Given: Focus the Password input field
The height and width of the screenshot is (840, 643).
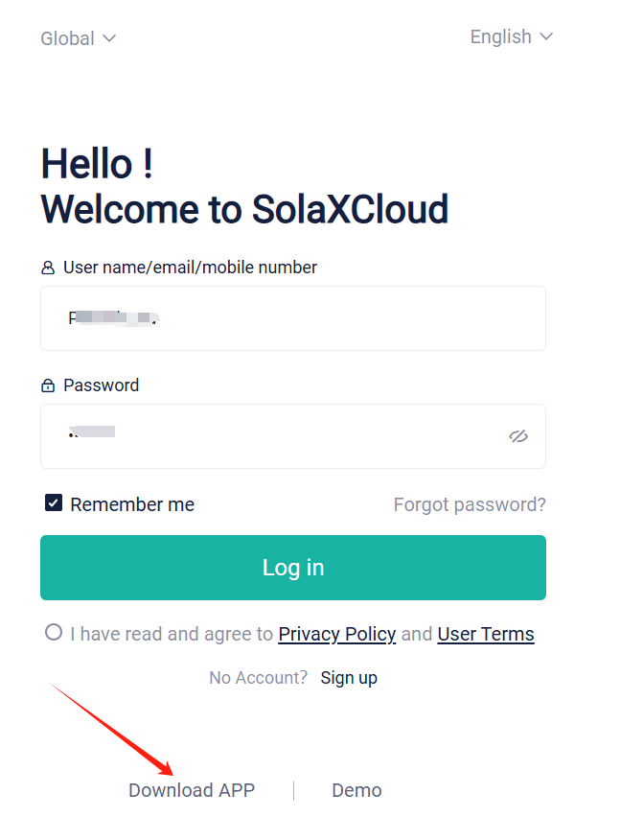Looking at the screenshot, I should (293, 436).
